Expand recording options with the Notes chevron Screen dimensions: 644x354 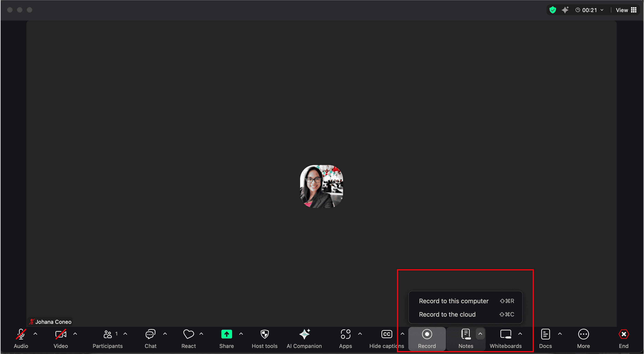pyautogui.click(x=480, y=334)
